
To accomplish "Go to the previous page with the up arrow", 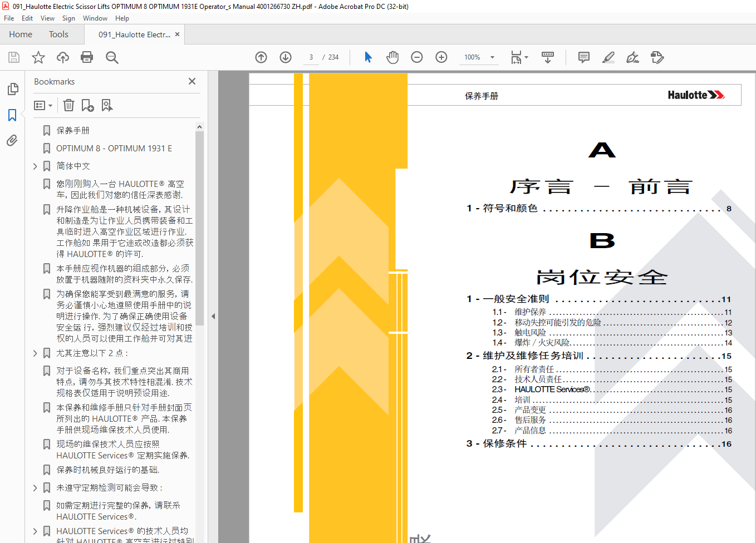I will (261, 57).
